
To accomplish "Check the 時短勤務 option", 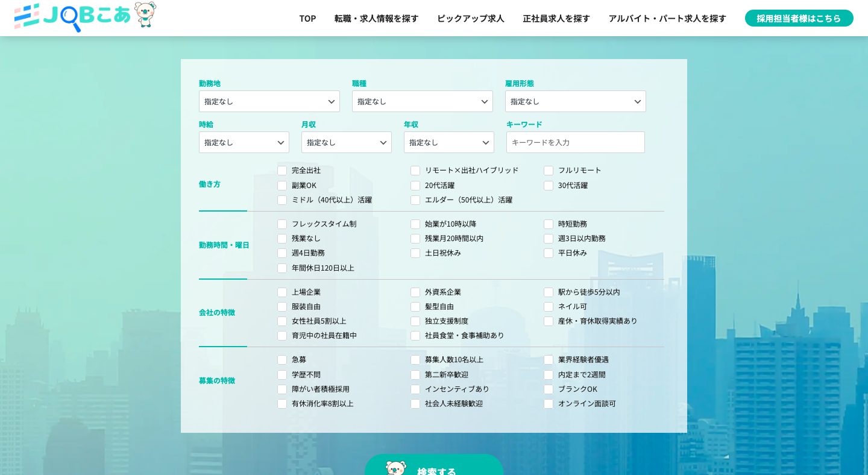I will point(549,224).
